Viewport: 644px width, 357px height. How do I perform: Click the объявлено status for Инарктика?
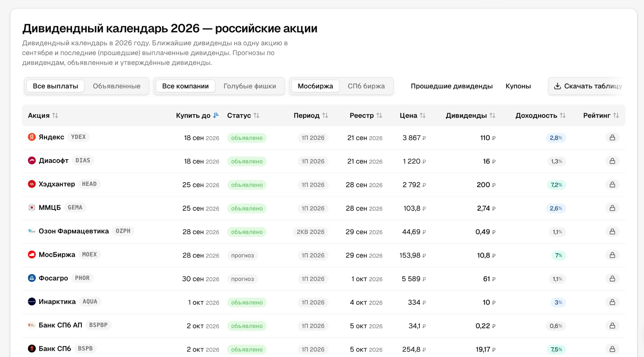pyautogui.click(x=247, y=303)
